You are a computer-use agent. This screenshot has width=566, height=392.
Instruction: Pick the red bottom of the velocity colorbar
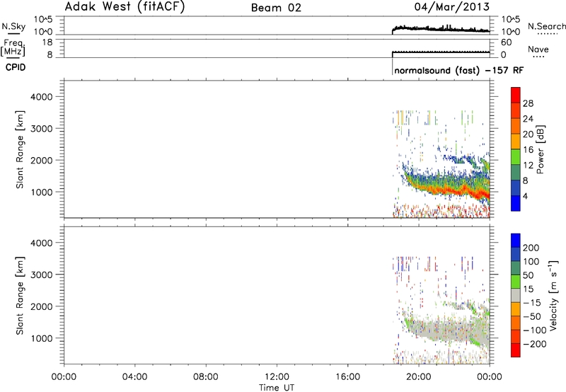click(516, 350)
